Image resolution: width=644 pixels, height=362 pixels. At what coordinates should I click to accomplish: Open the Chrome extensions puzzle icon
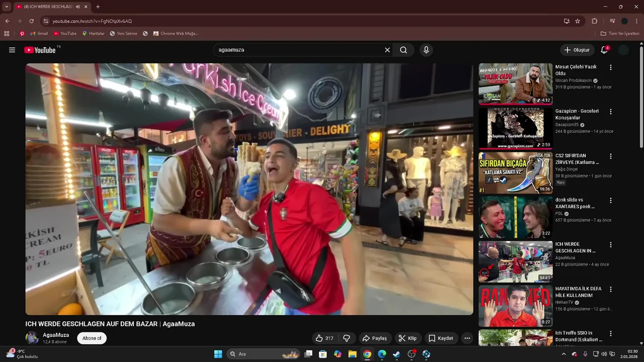coord(595,21)
